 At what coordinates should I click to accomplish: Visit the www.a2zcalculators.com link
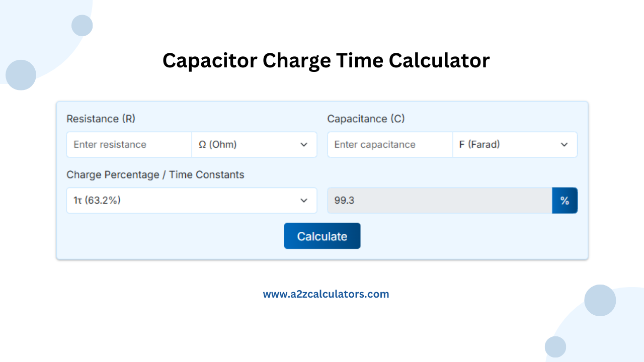pos(326,294)
